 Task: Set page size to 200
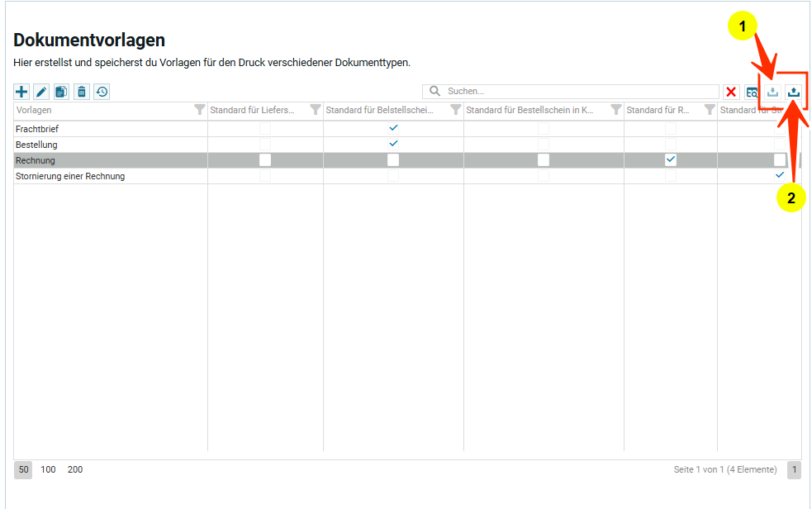coord(75,469)
